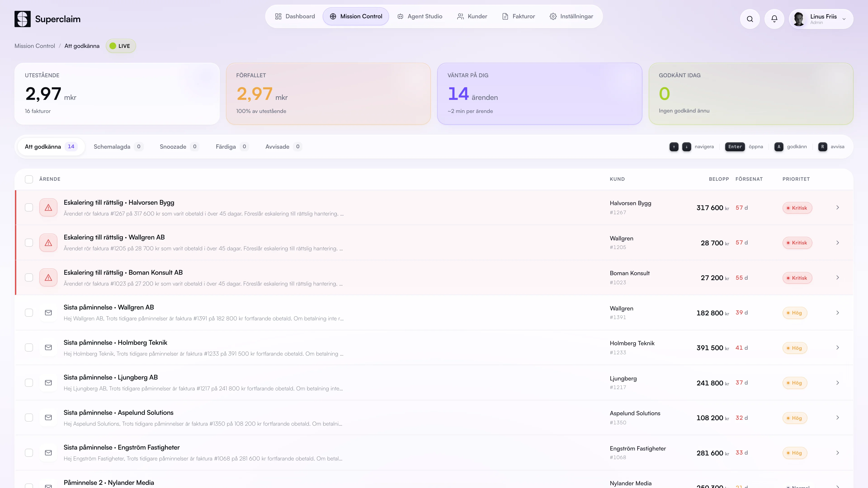Check the Boman Konsult AB row checkbox
868x488 pixels.
[29, 277]
